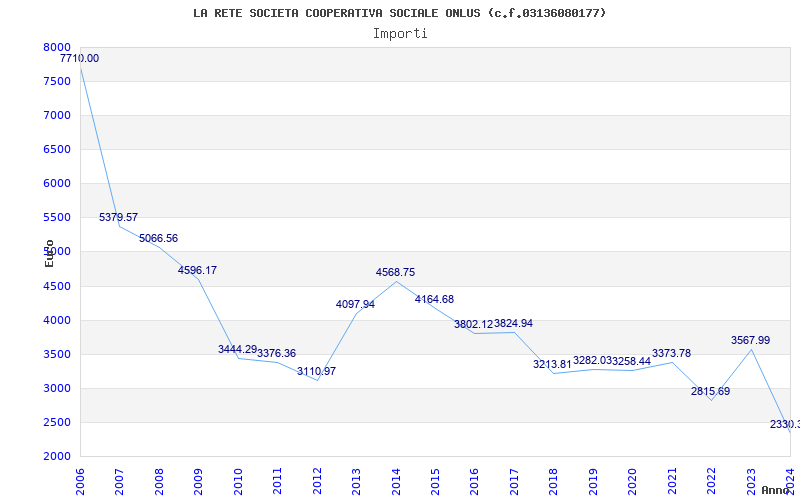Click the 7710.00 data label for 2006
This screenshot has width=800, height=500.
click(x=80, y=59)
